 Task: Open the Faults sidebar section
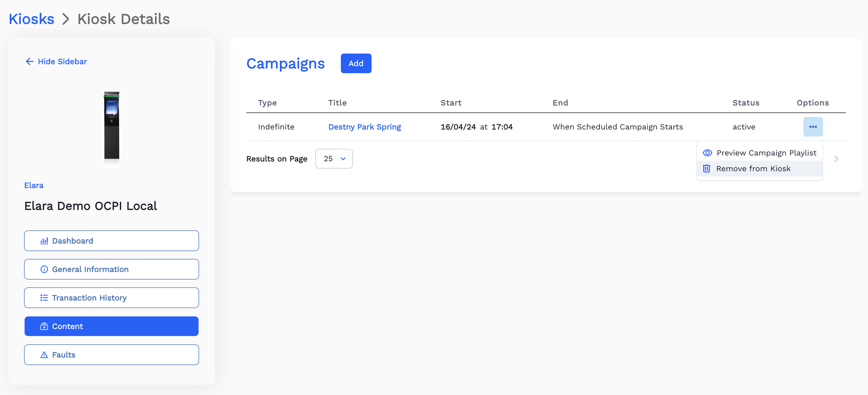pyautogui.click(x=111, y=354)
